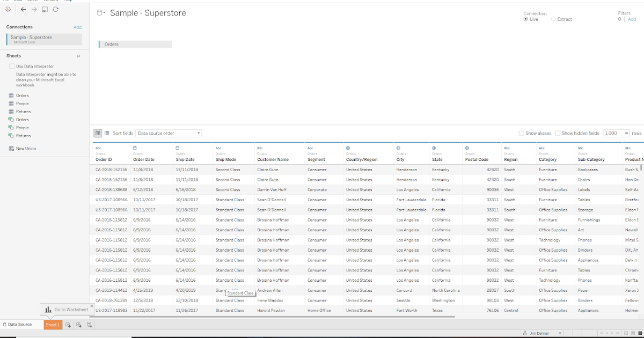Add a new worksheet
Screen dimensions: 644x338
pyautogui.click(x=68, y=325)
